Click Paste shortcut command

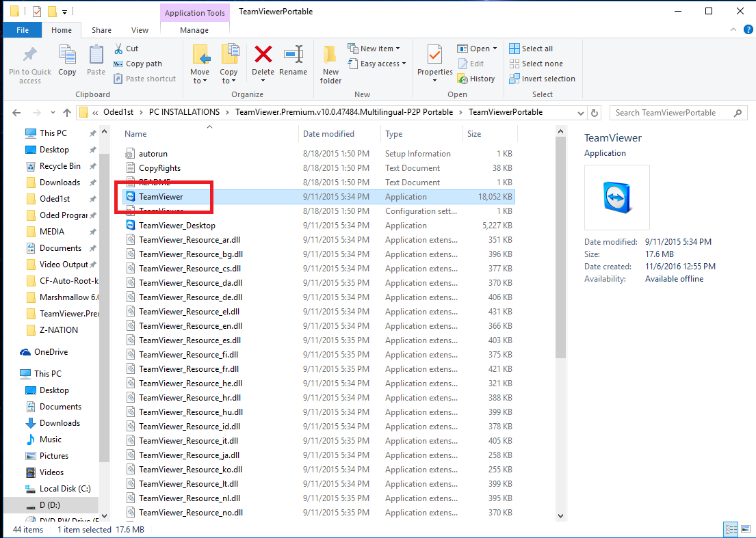(144, 79)
